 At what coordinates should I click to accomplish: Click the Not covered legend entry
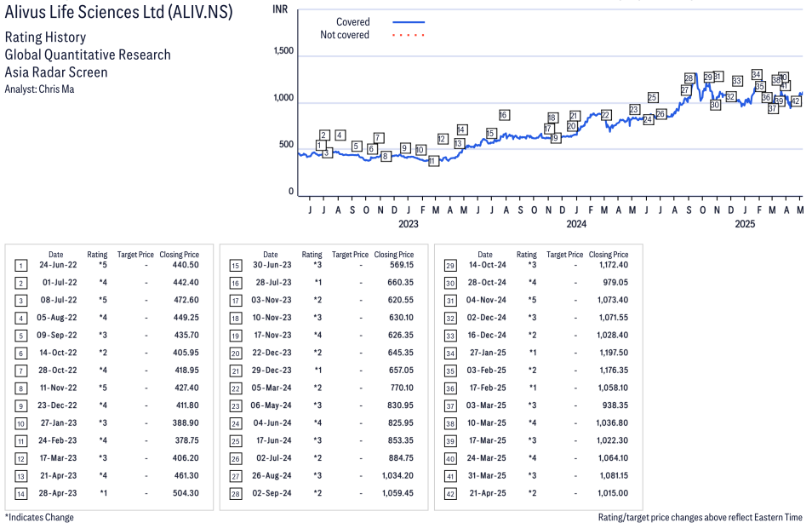tap(345, 35)
